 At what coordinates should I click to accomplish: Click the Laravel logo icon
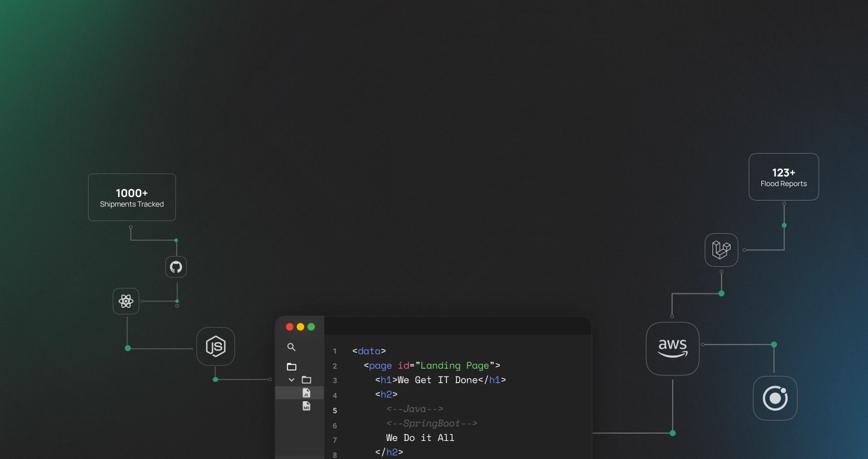pyautogui.click(x=722, y=250)
